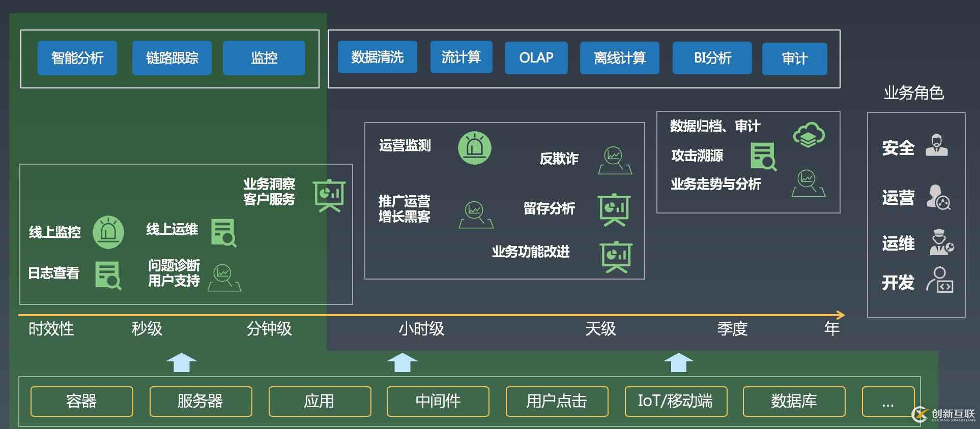The height and width of the screenshot is (429, 980).
Task: Click the presentation board icon beside 业务洞察
Action: pyautogui.click(x=329, y=195)
